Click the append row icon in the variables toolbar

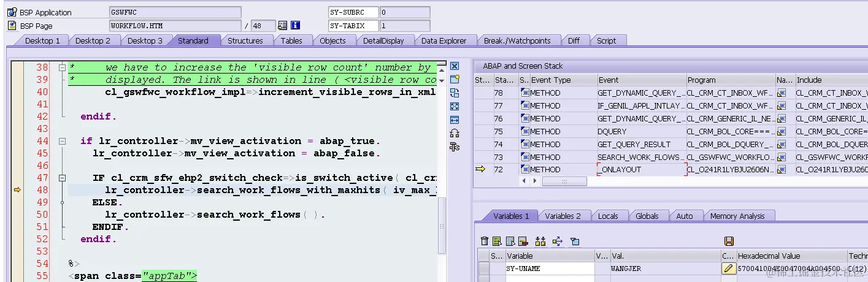coord(510,242)
